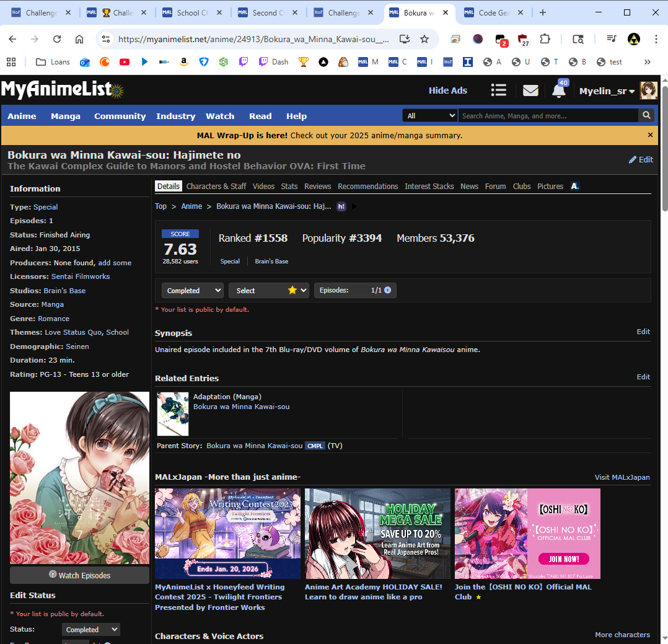Screen dimensions: 668x644
Task: Open the shield extension with the 27 badge
Action: (523, 40)
